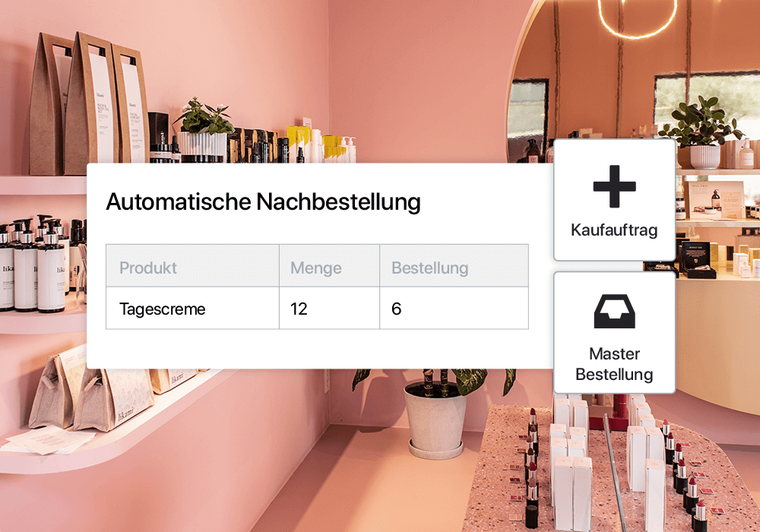Click the plus icon above Kaufauftrag

614,186
